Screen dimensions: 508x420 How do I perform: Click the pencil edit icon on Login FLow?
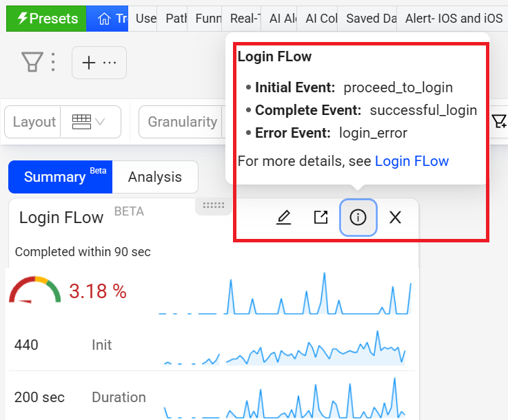(284, 218)
